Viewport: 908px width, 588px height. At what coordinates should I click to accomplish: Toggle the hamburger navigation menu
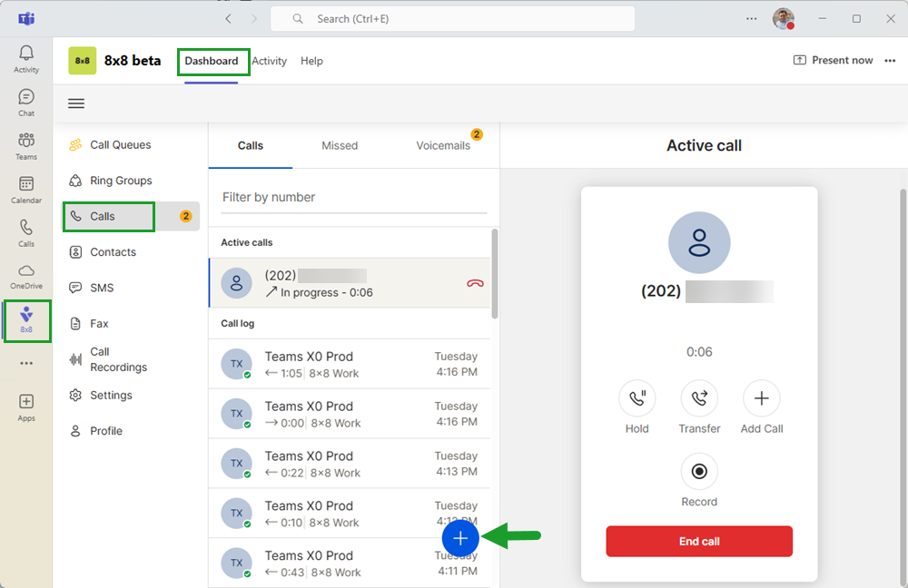pyautogui.click(x=76, y=103)
